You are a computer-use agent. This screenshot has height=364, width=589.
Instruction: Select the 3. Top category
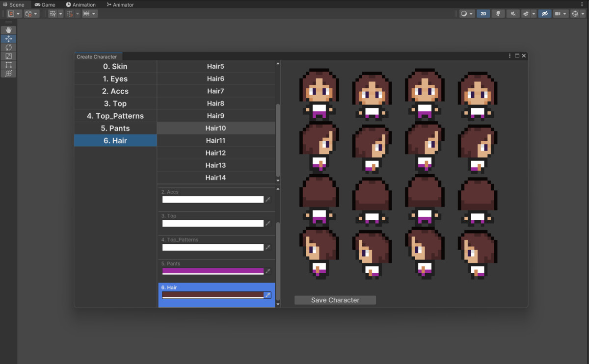tap(115, 104)
